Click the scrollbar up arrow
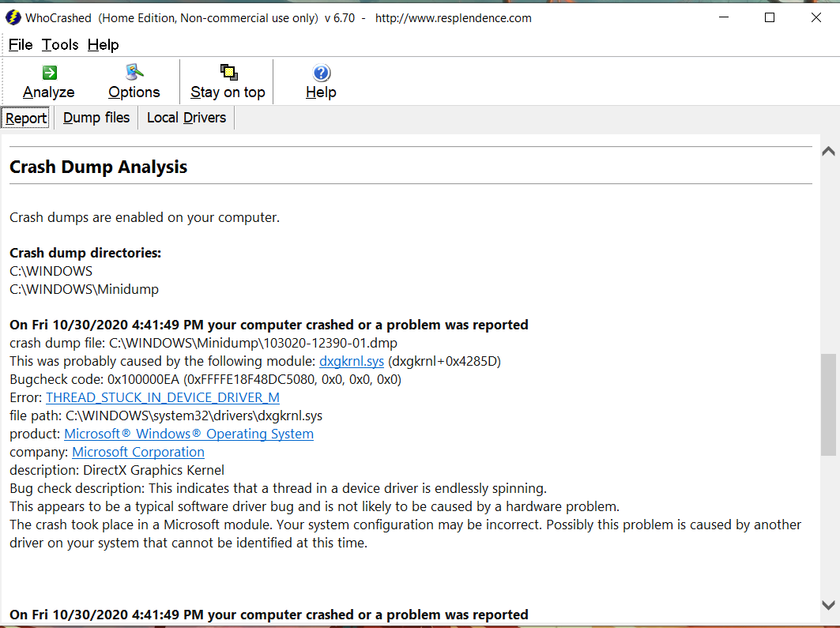The width and height of the screenshot is (840, 628). tap(828, 151)
